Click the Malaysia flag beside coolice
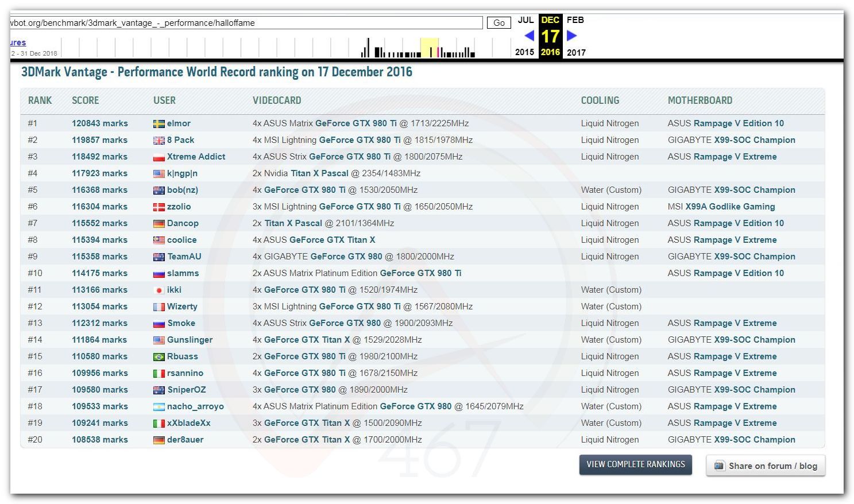The height and width of the screenshot is (504, 854). tap(159, 240)
